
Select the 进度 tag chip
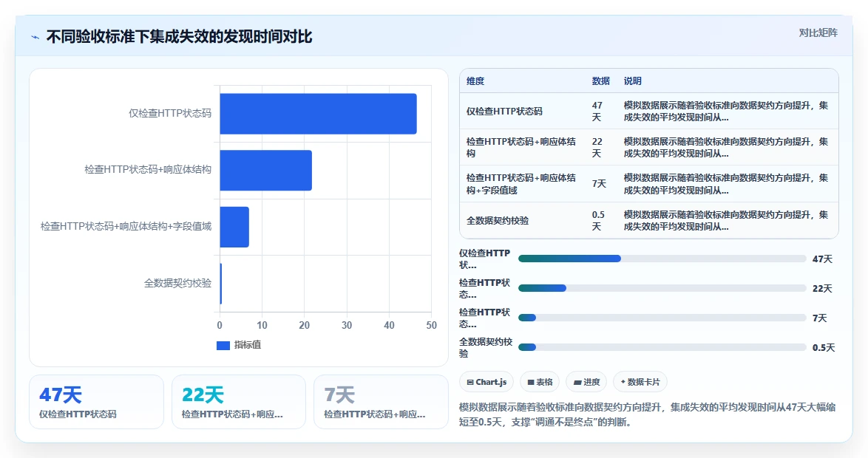[586, 382]
